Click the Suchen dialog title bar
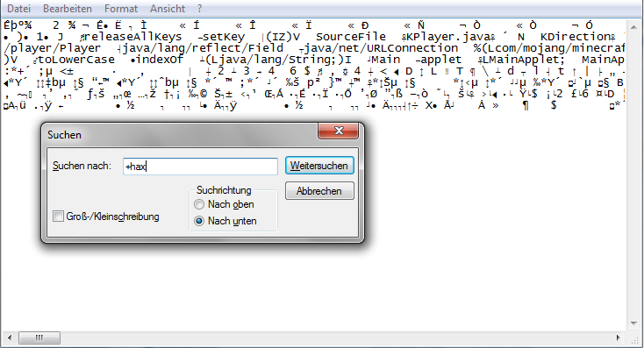Viewport: 644px width, 348px height. (181, 135)
